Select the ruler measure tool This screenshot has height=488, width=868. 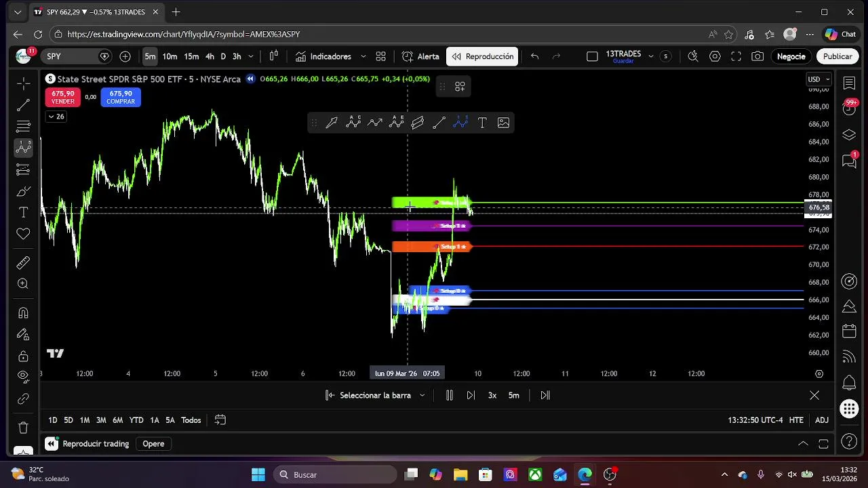pos(23,262)
